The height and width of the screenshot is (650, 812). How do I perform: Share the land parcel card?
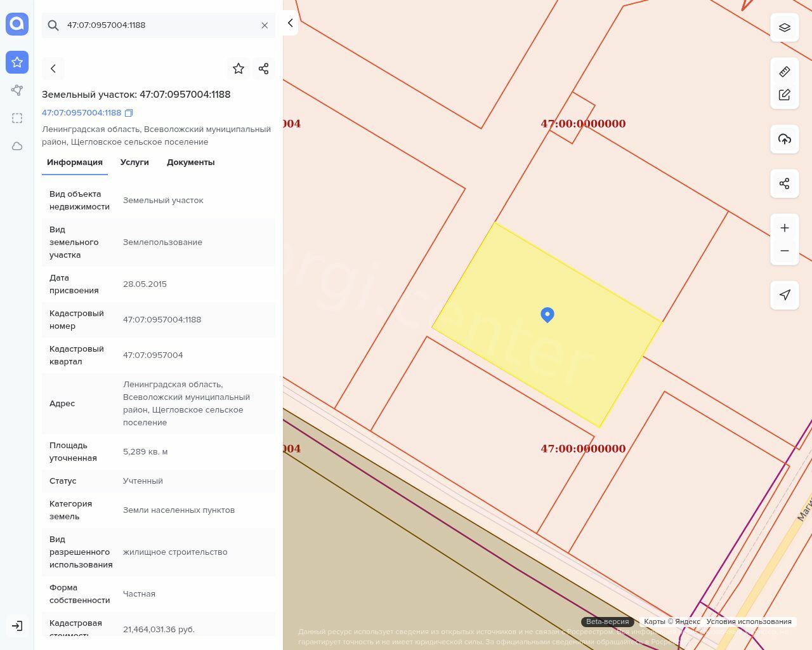[x=264, y=69]
